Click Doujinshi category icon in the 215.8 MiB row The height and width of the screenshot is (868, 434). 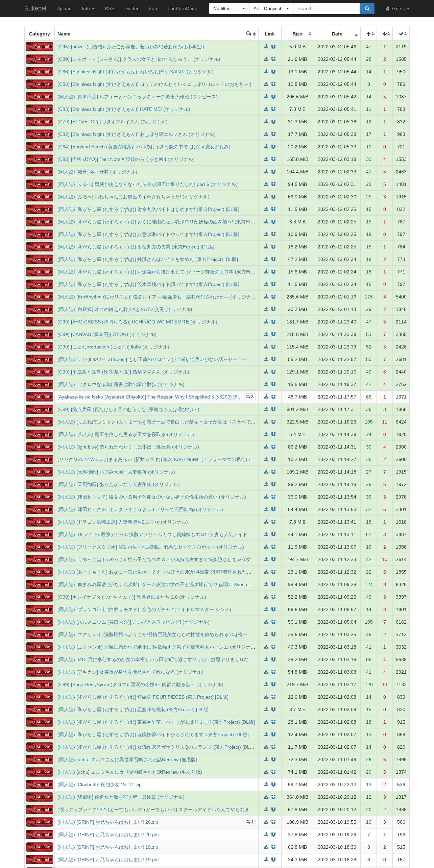click(40, 334)
